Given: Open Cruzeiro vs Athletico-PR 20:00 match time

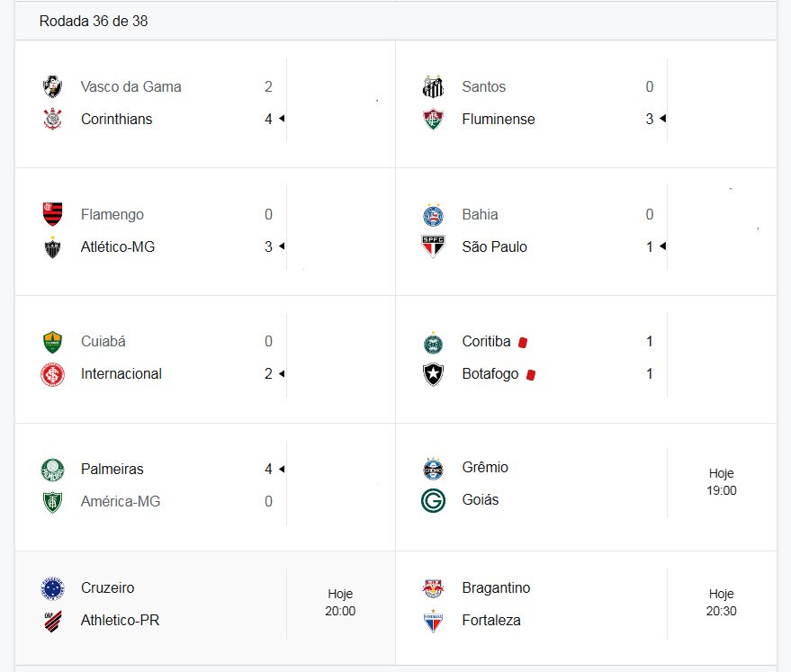Looking at the screenshot, I should [x=340, y=603].
